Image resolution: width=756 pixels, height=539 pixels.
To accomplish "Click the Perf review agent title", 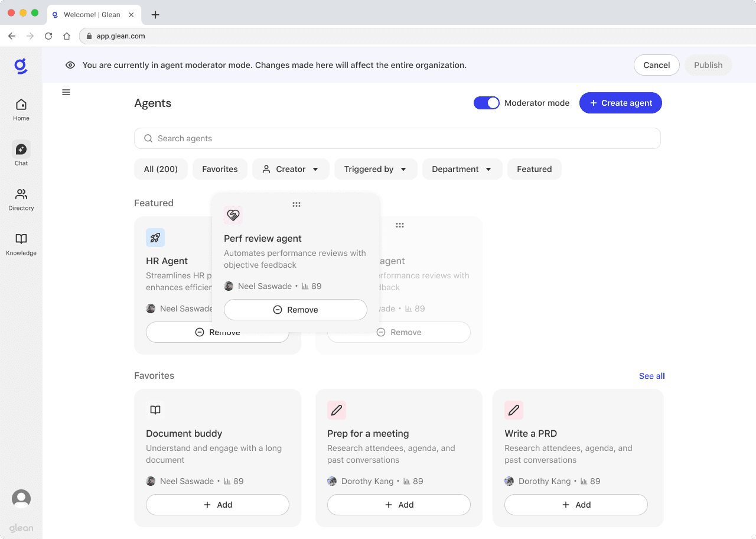I will click(x=263, y=238).
